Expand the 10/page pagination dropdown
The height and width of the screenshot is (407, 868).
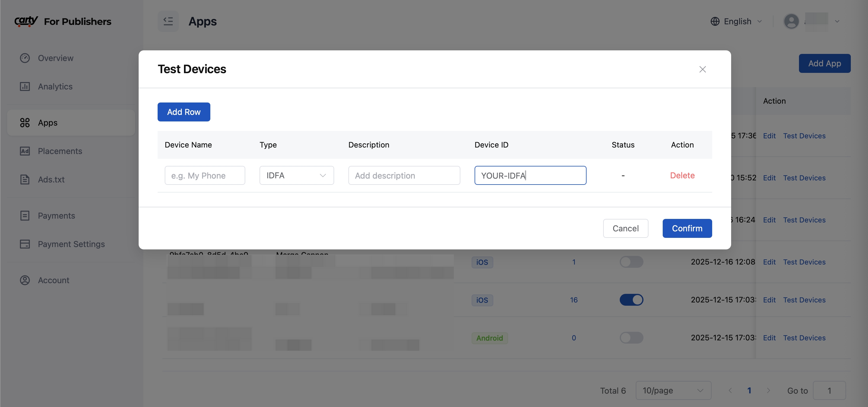click(673, 390)
